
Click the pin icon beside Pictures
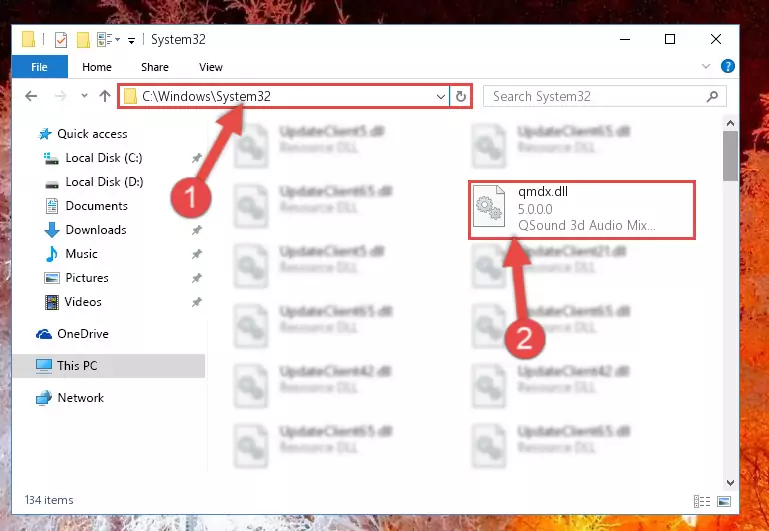pyautogui.click(x=197, y=278)
